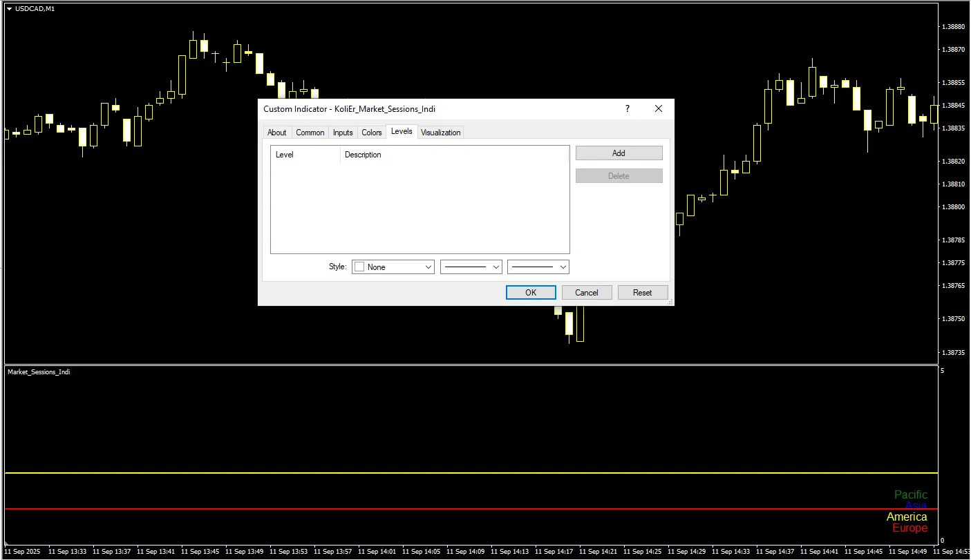This screenshot has width=971, height=560.
Task: Click the Asia session label
Action: coord(916,505)
